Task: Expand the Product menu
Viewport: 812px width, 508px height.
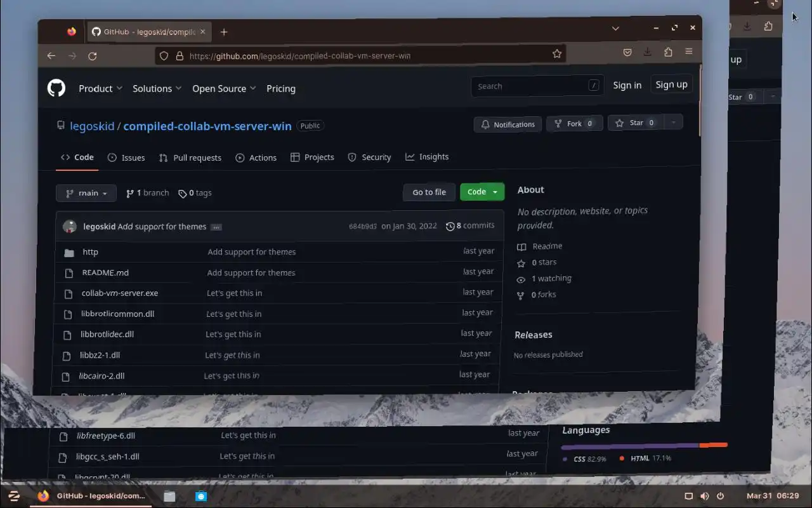Action: tap(100, 88)
